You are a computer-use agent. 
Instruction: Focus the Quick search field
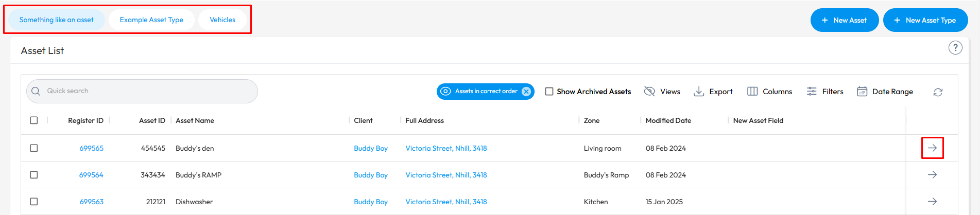coord(142,91)
